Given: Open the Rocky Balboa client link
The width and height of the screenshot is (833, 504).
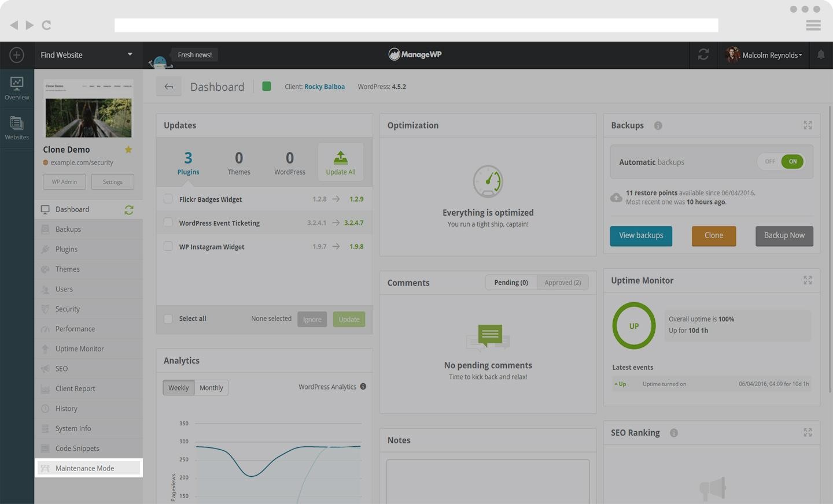Looking at the screenshot, I should (325, 87).
